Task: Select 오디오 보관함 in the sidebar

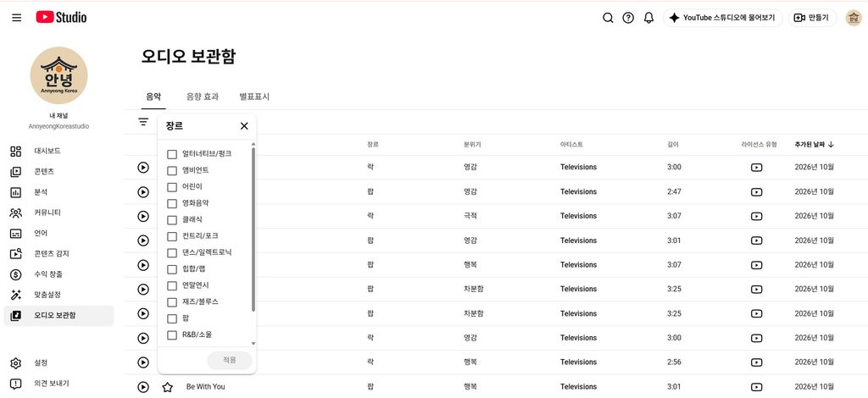Action: coord(58,316)
